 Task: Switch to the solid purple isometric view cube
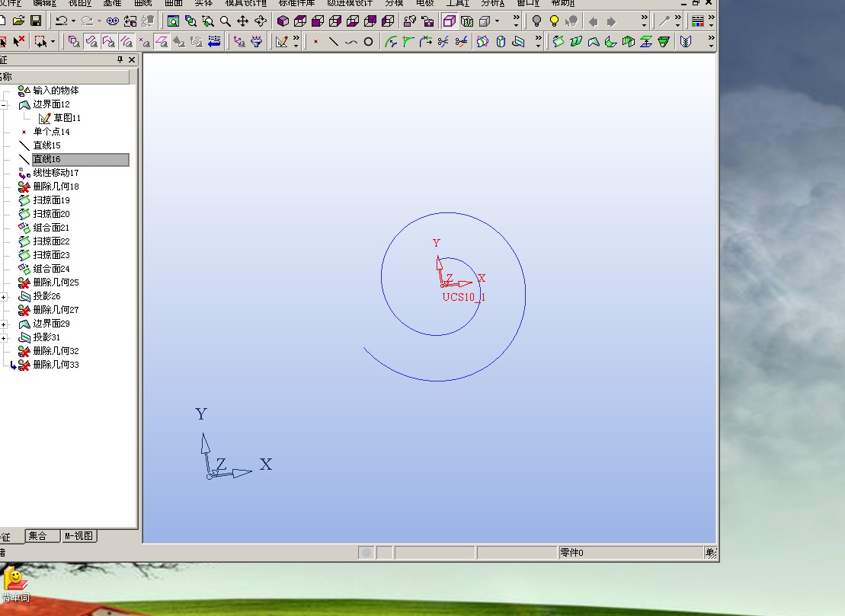(x=283, y=21)
